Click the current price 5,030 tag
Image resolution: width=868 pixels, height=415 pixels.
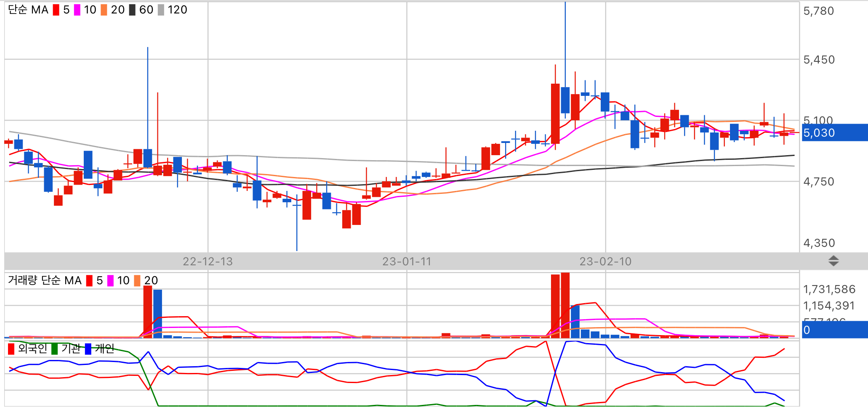[835, 132]
